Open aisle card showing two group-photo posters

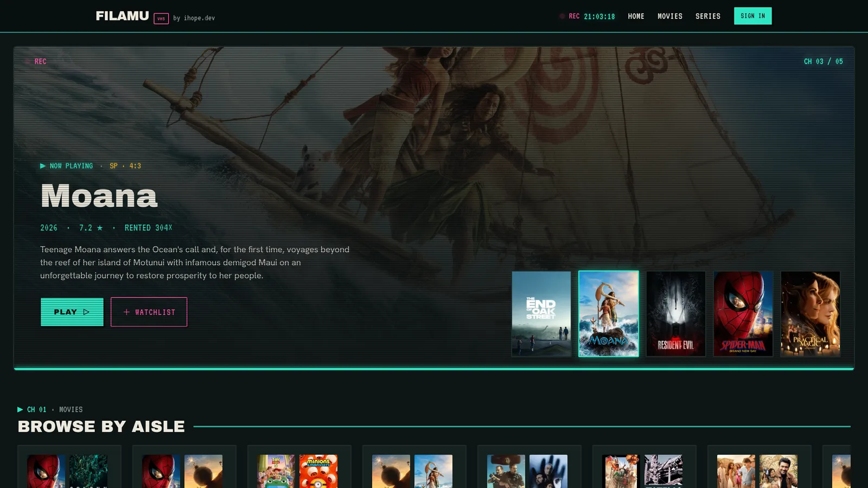(759, 467)
